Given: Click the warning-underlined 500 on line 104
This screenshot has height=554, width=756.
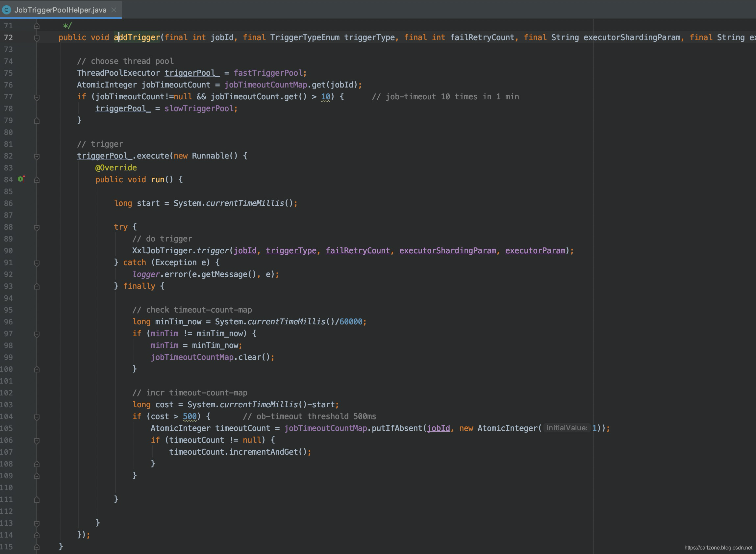Looking at the screenshot, I should 190,416.
